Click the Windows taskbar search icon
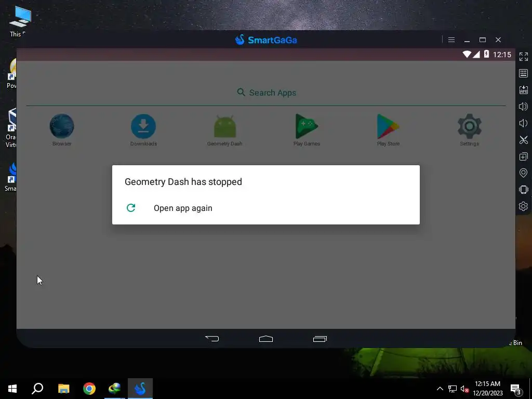 click(37, 389)
